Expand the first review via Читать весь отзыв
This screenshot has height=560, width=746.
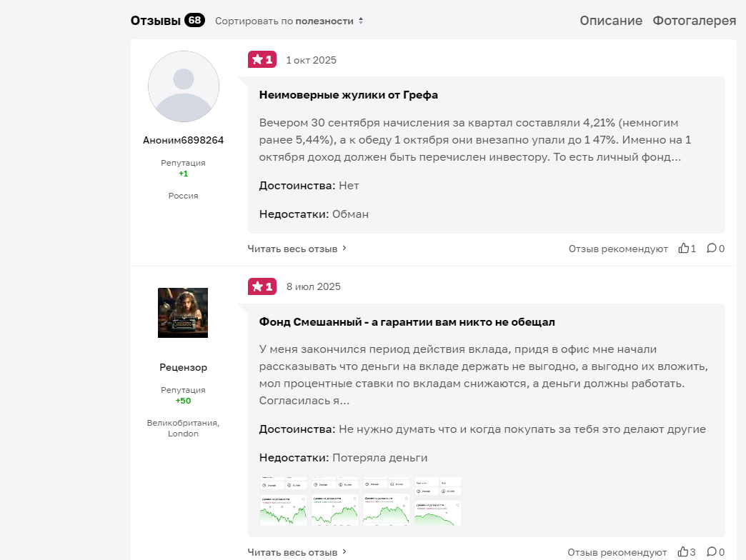pos(297,249)
